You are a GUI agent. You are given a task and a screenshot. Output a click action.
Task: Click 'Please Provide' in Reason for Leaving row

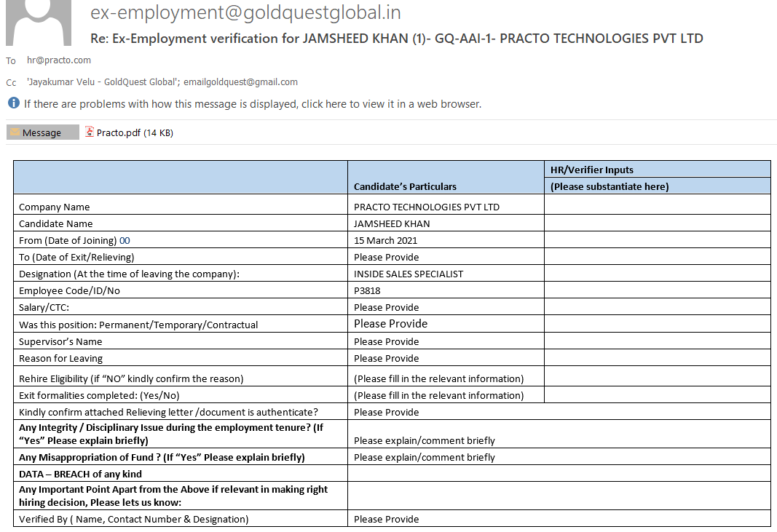[386, 359]
